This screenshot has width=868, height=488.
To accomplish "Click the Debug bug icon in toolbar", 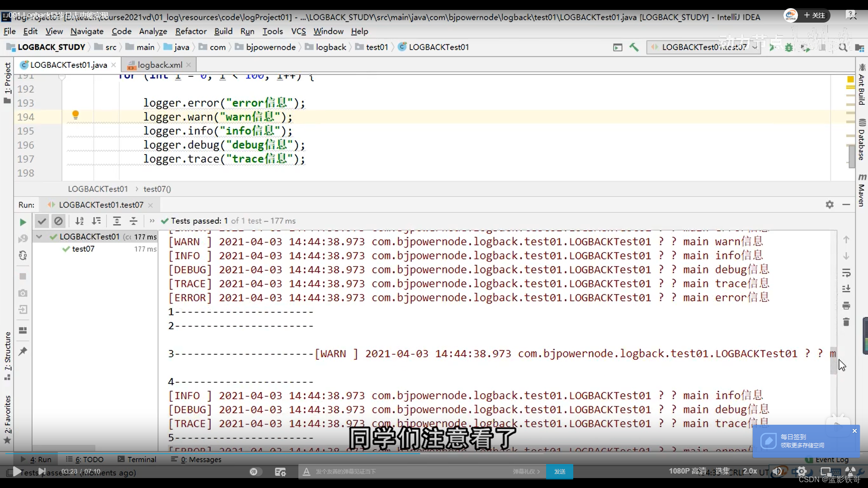I will [789, 47].
